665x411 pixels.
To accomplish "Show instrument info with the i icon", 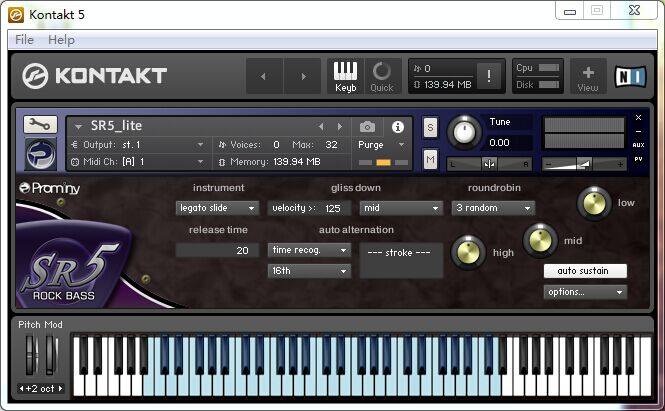I will pos(397,126).
